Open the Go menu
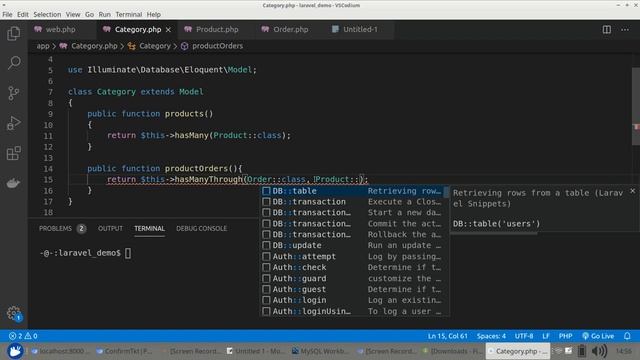This screenshot has width=640, height=360. pos(89,14)
